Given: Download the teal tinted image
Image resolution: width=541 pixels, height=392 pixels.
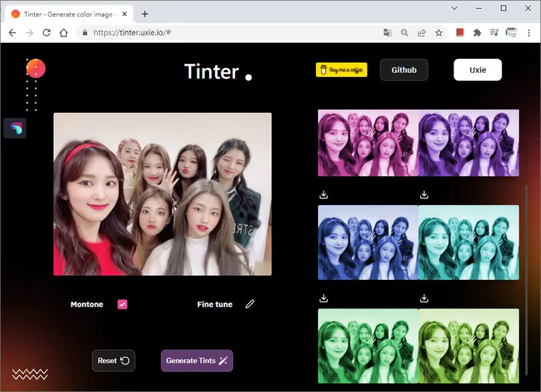Looking at the screenshot, I should coord(424,298).
